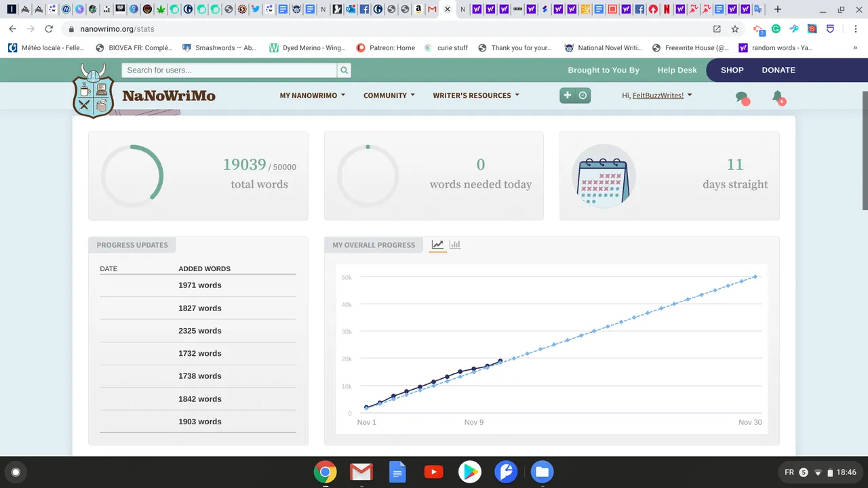
Task: Bookmark this page with the star
Action: [735, 29]
